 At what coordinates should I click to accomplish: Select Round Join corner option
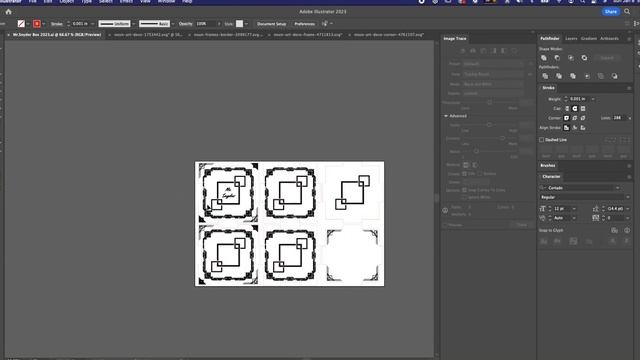(575, 118)
